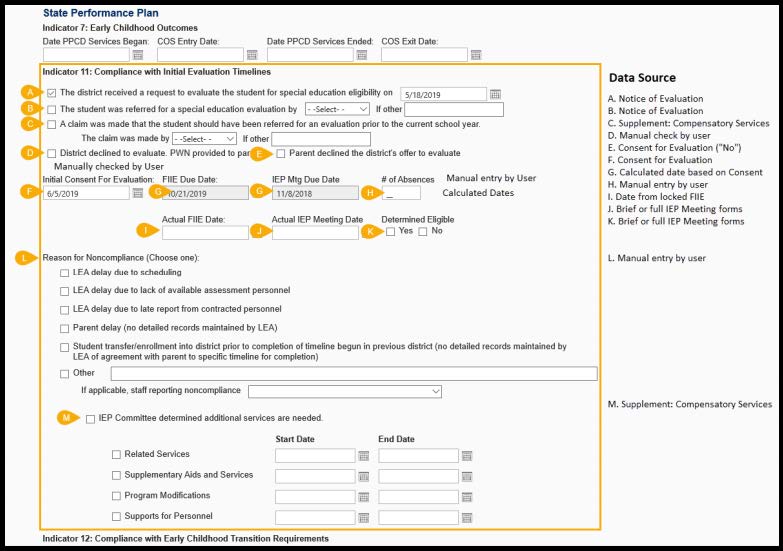
Task: Uncheck district received request to evaluate checkbox
Action: click(52, 93)
